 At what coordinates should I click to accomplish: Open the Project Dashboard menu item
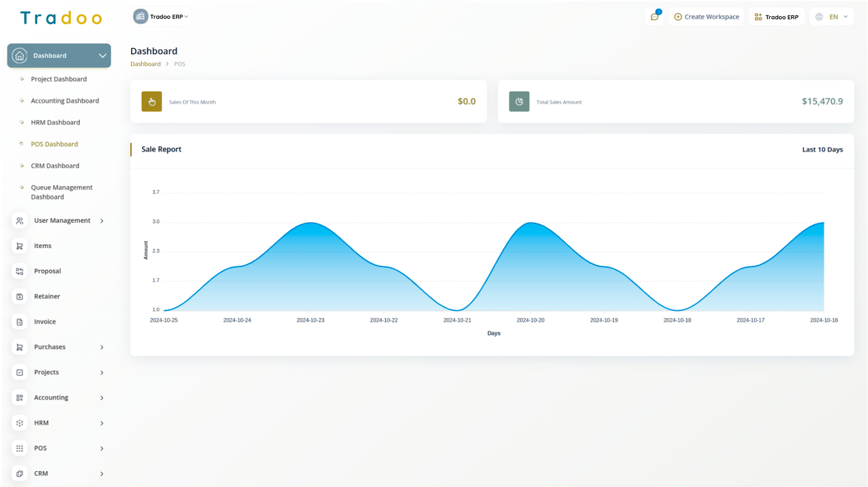59,79
